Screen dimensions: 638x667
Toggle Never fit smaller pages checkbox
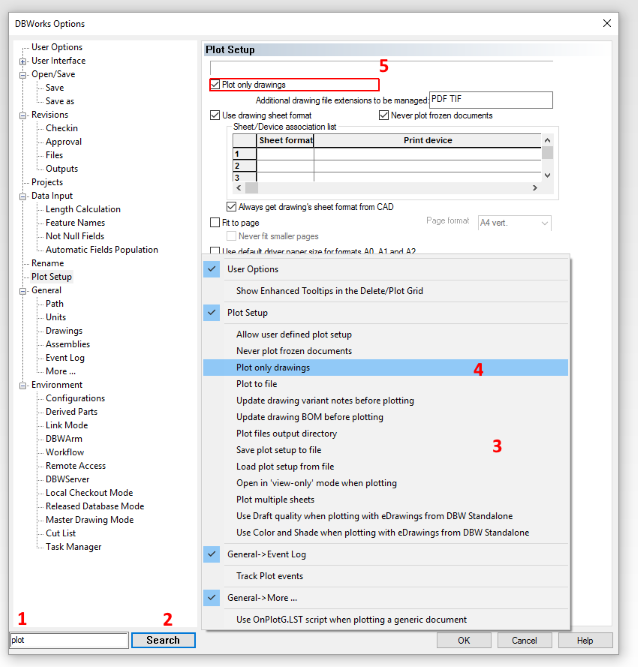pyautogui.click(x=231, y=236)
